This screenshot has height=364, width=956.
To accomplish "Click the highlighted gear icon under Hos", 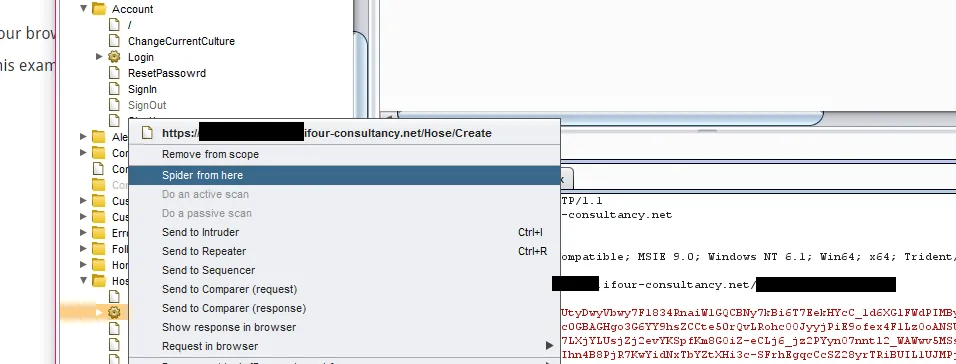I will pos(114,312).
